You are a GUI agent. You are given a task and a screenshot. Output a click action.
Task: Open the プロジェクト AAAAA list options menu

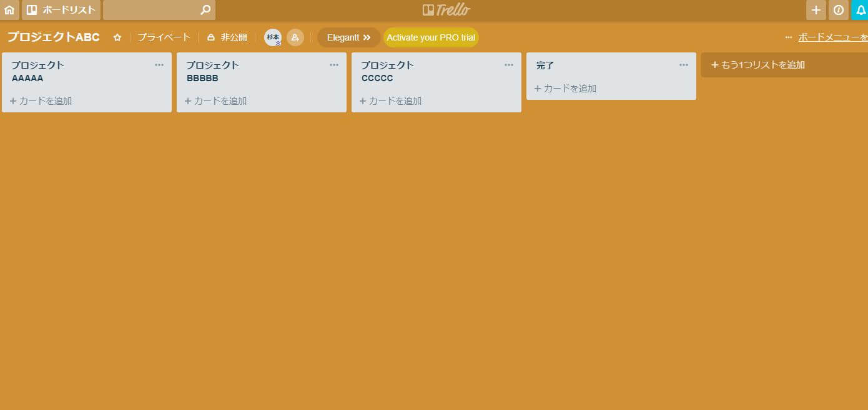[159, 65]
